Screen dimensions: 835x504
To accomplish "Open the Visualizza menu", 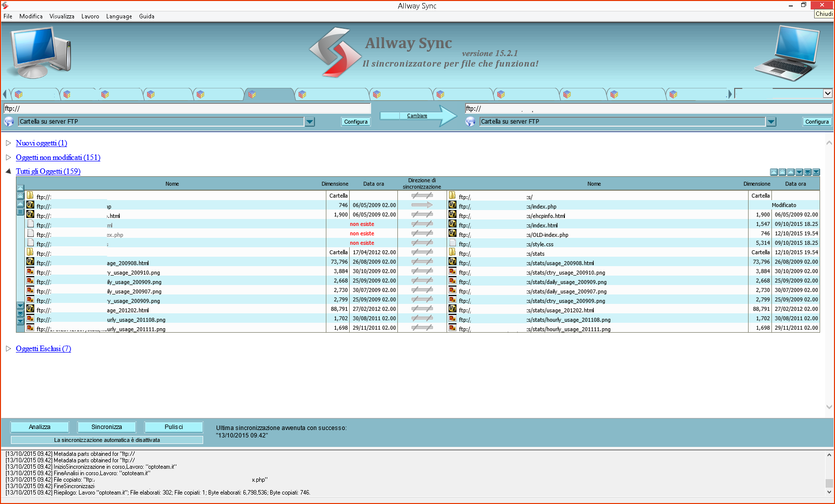I will (62, 16).
